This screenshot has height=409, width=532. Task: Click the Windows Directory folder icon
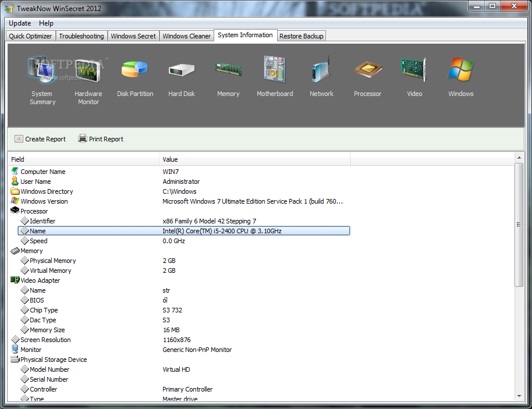[15, 191]
